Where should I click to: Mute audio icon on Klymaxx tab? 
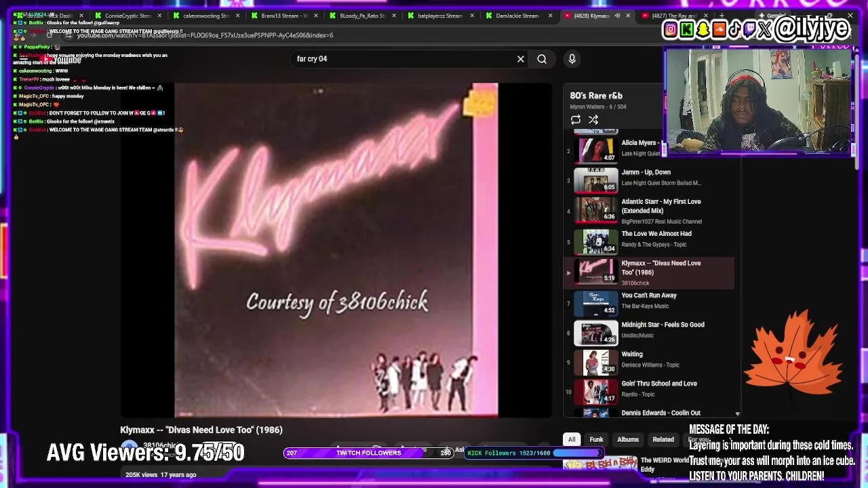pos(617,16)
